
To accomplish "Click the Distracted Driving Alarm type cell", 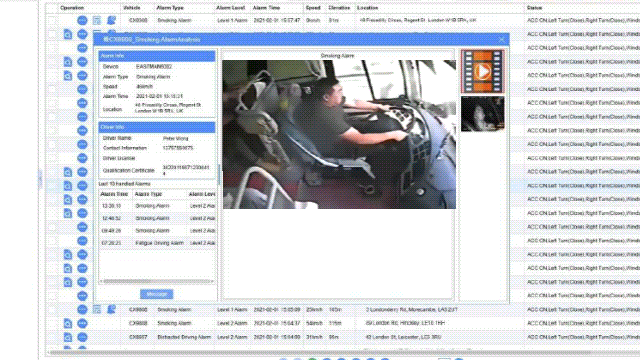I will (184, 337).
